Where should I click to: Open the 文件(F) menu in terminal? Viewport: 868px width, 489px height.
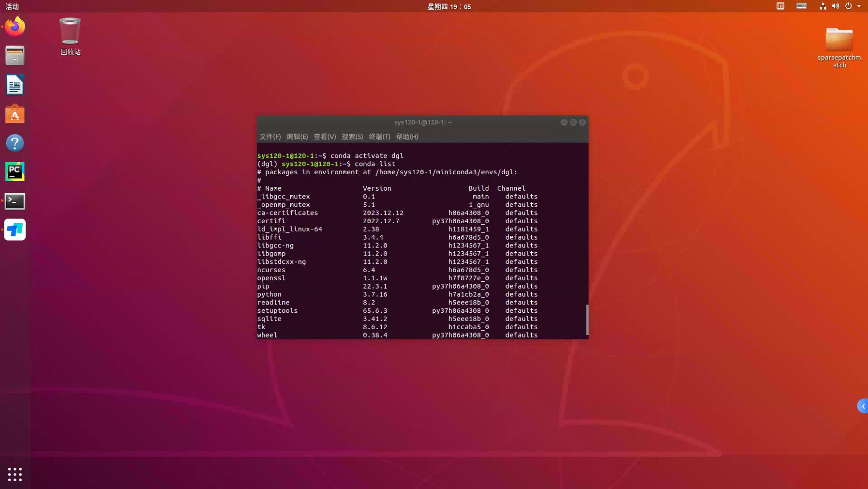tap(270, 137)
